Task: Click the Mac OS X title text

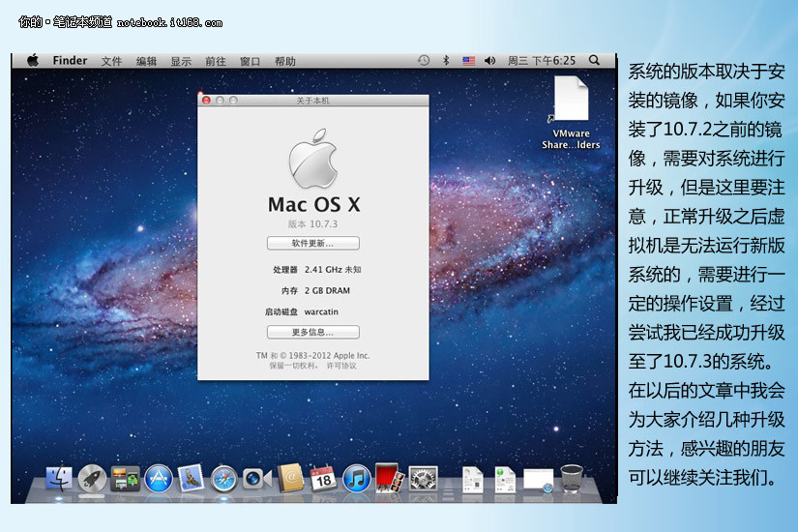Action: pyautogui.click(x=314, y=205)
